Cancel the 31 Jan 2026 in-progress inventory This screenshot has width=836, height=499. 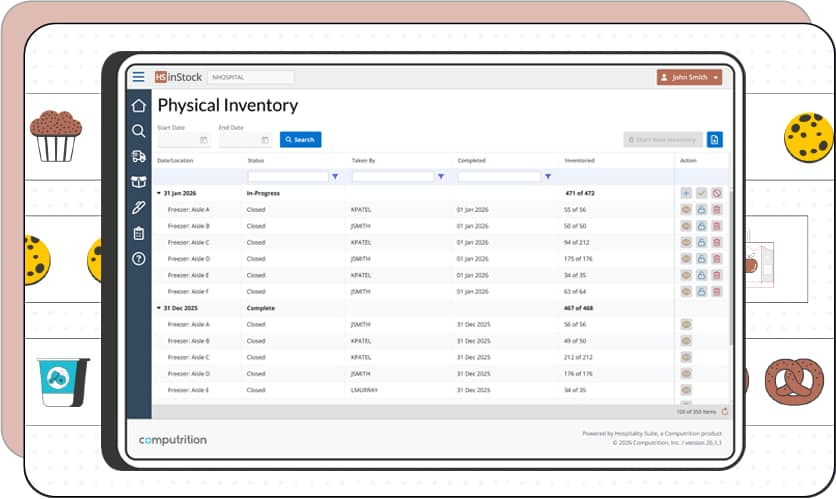716,193
